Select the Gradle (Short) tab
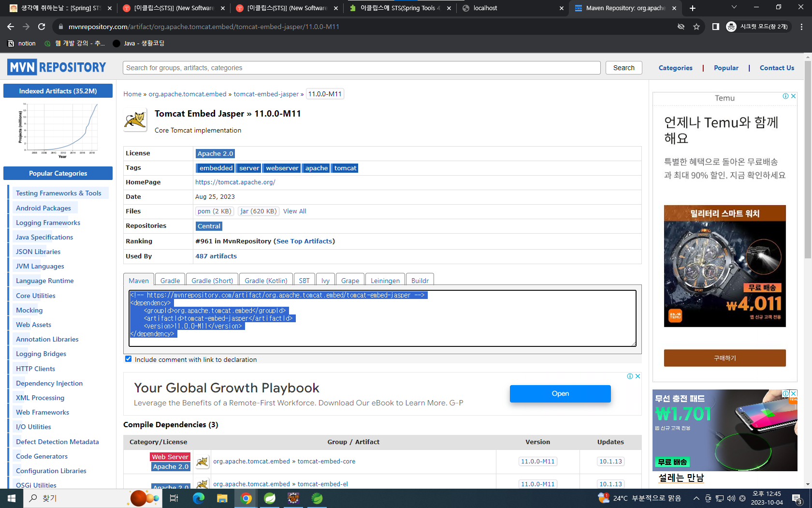This screenshot has height=508, width=812. point(212,280)
